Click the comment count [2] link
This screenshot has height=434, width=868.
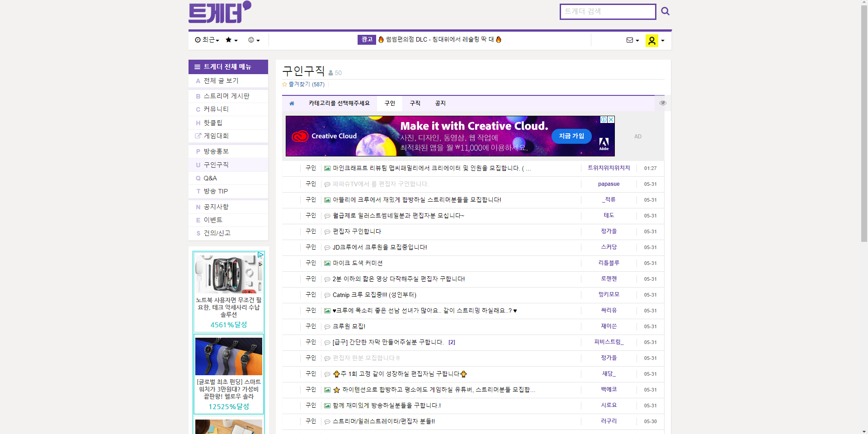(x=452, y=342)
